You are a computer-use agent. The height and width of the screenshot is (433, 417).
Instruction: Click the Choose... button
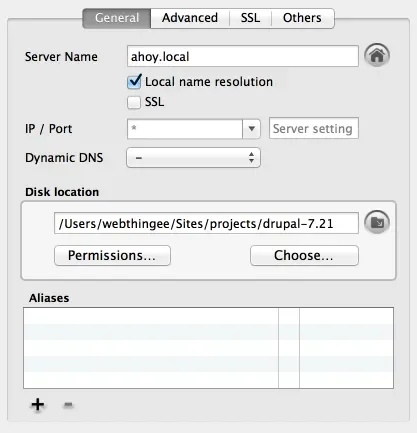pos(304,256)
